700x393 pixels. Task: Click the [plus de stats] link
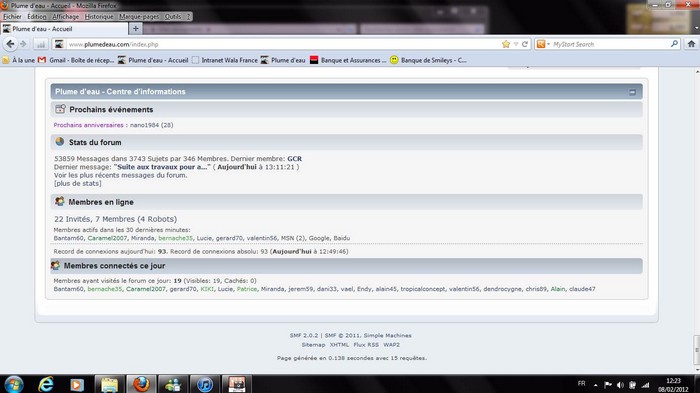point(78,183)
